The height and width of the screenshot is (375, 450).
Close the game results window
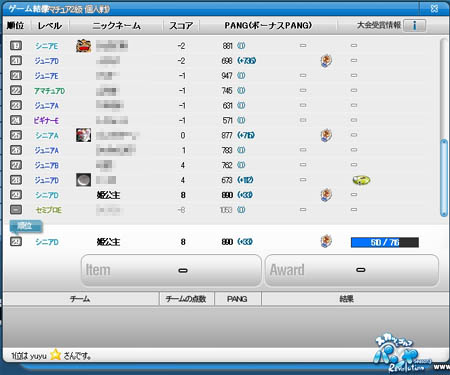[x=434, y=8]
